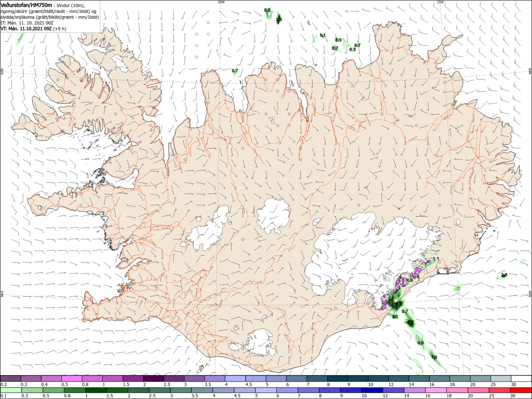Click the VT: Mán. 11.10.2021 09Z valid time
The image size is (532, 399).
click(x=26, y=29)
